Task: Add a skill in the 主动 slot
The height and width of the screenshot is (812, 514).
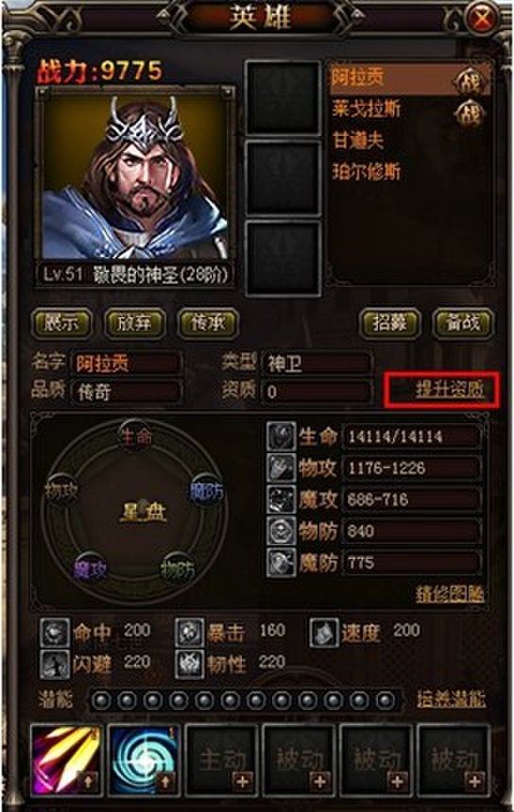Action: (x=243, y=780)
